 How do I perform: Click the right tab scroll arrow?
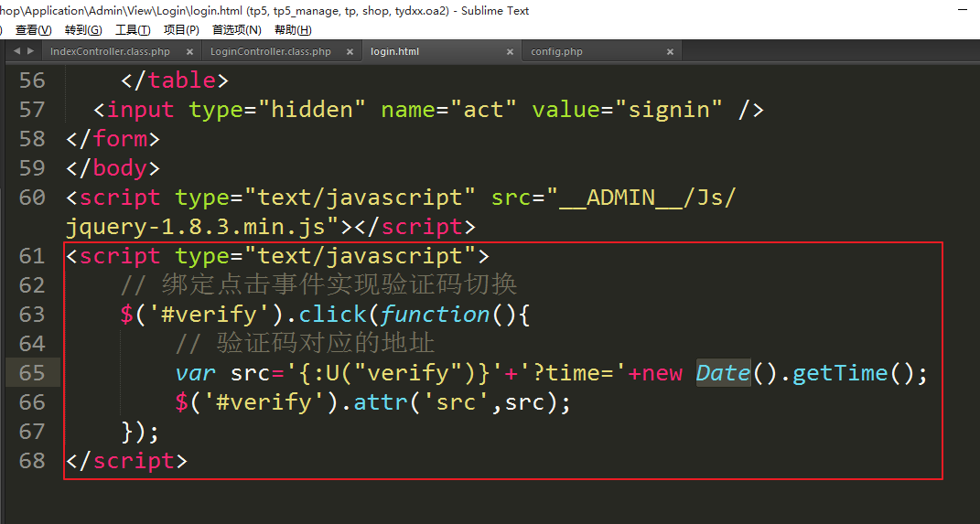click(30, 51)
